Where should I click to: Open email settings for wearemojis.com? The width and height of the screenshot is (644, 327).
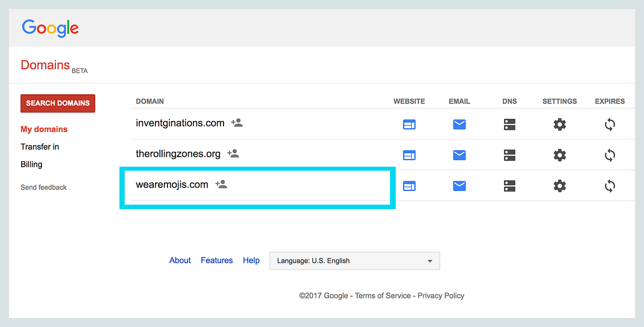click(459, 186)
